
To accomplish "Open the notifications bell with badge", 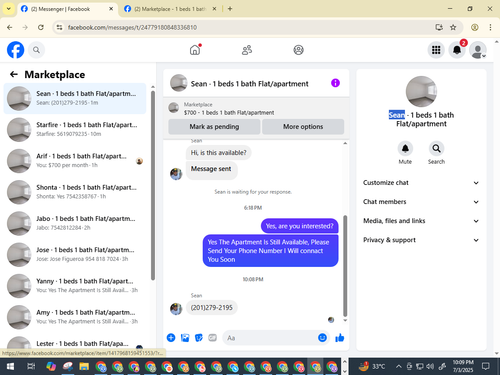I will (457, 50).
